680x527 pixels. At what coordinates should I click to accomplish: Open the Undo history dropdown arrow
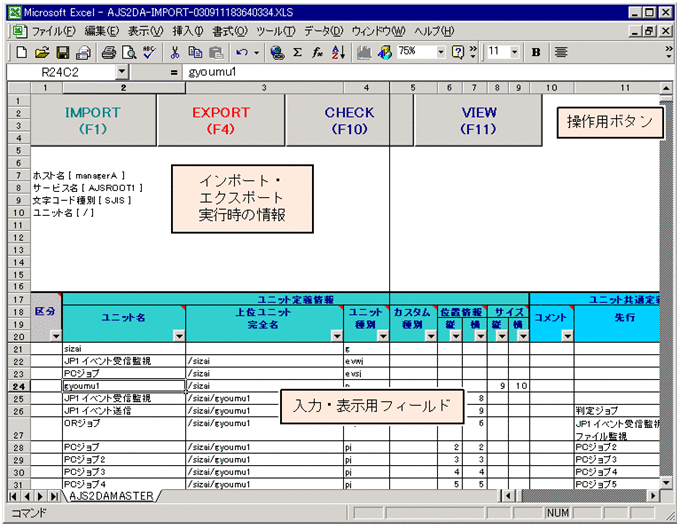(x=256, y=52)
